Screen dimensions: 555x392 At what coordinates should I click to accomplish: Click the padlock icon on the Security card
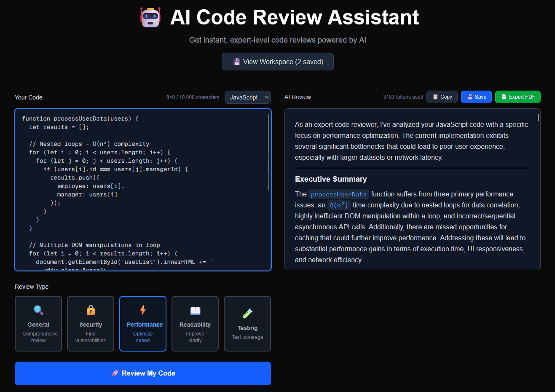(90, 311)
